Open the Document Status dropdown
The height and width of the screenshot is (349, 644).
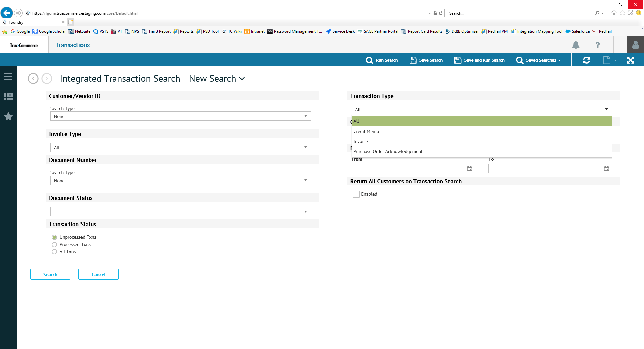[x=180, y=212]
